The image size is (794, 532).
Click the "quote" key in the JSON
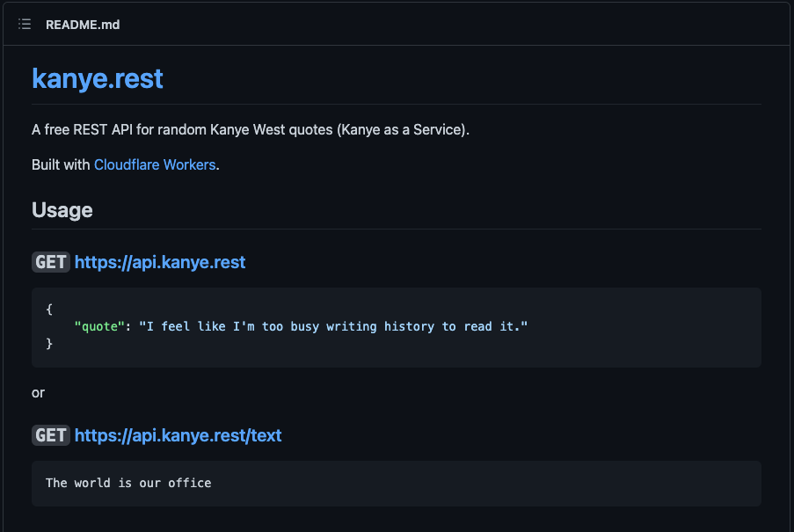coord(99,326)
